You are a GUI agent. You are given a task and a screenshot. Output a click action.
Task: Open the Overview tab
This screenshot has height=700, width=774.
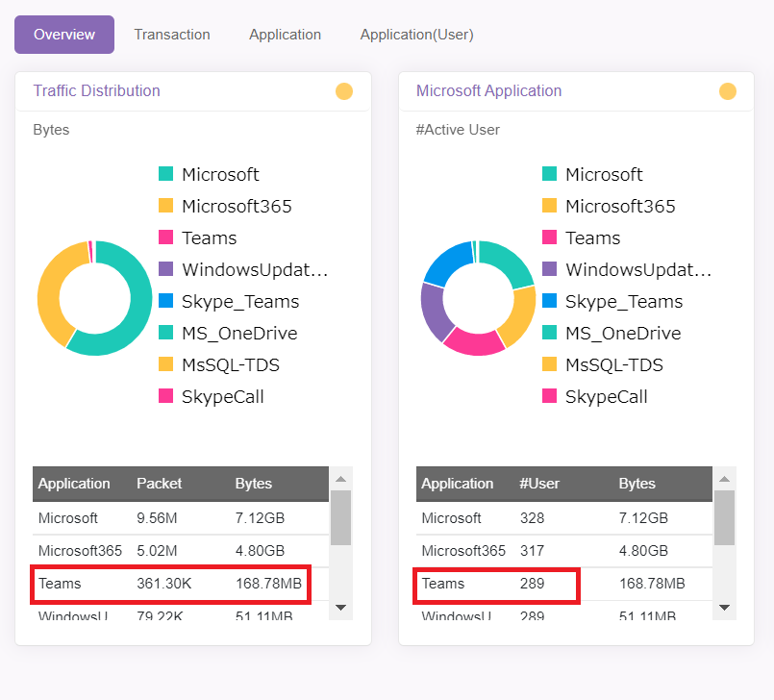click(64, 35)
